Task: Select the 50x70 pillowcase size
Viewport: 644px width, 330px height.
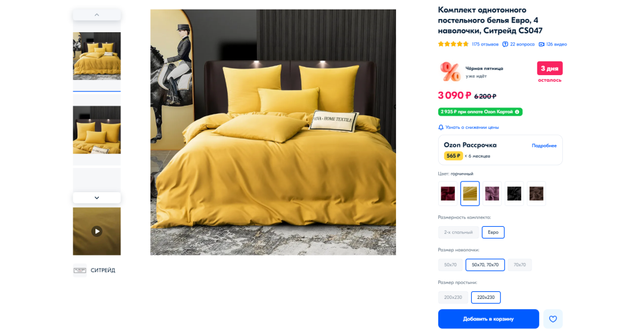Action: point(450,265)
